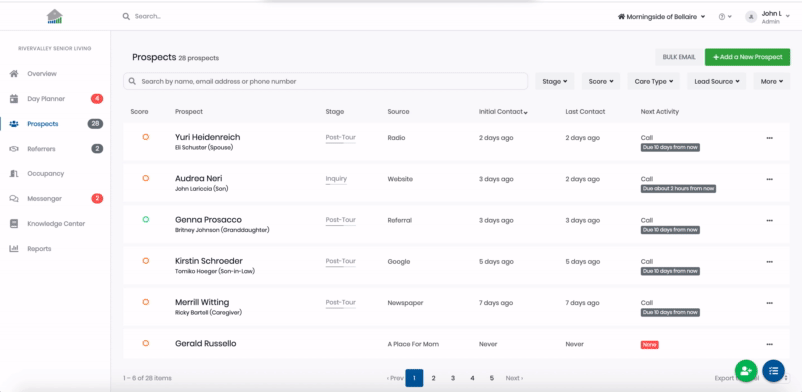
Task: Click Kirstin Schroeder prospect name
Action: point(209,261)
